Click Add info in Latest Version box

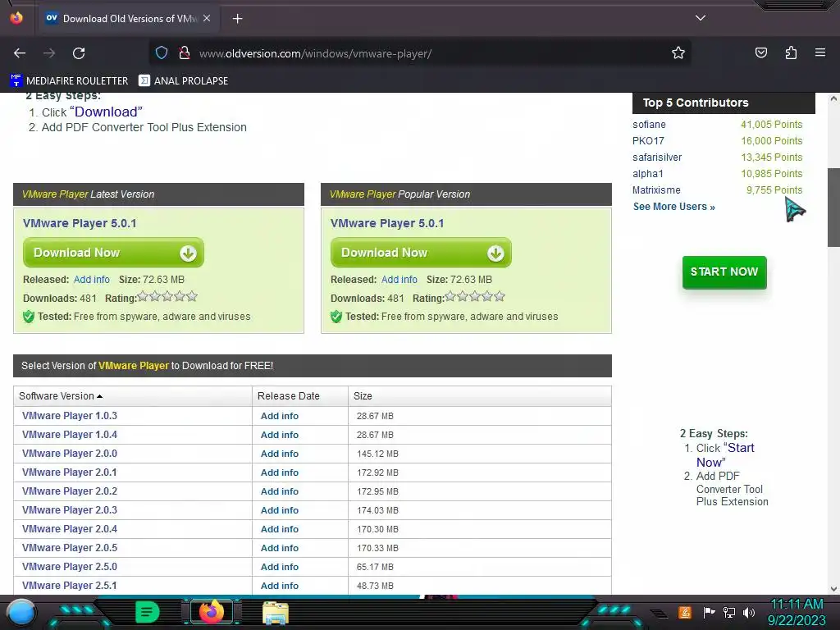pyautogui.click(x=92, y=280)
